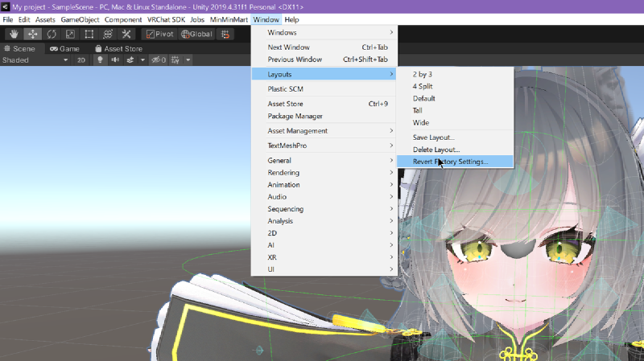Toggle the Pivot handle position
This screenshot has width=644, height=361.
coord(159,34)
